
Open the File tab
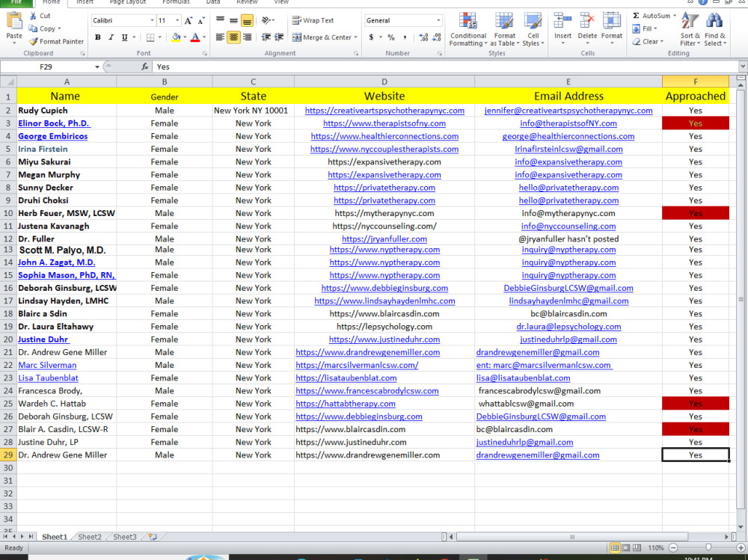[x=16, y=2]
